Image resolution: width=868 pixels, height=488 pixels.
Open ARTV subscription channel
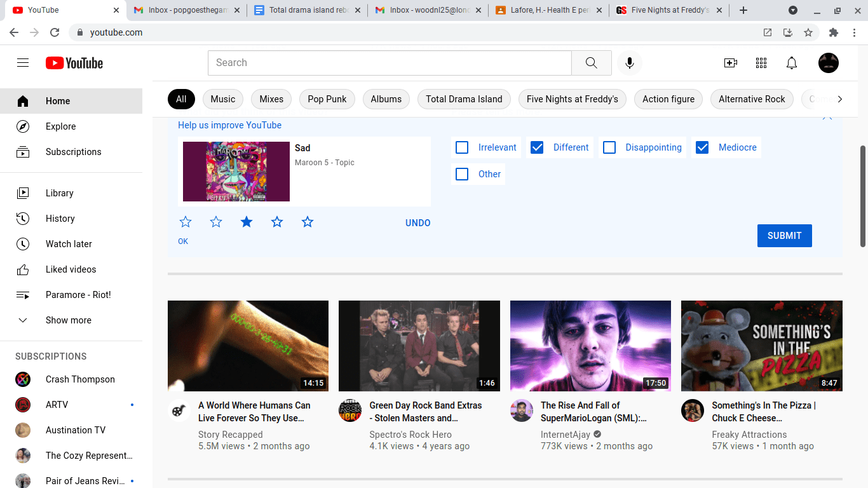(71, 405)
